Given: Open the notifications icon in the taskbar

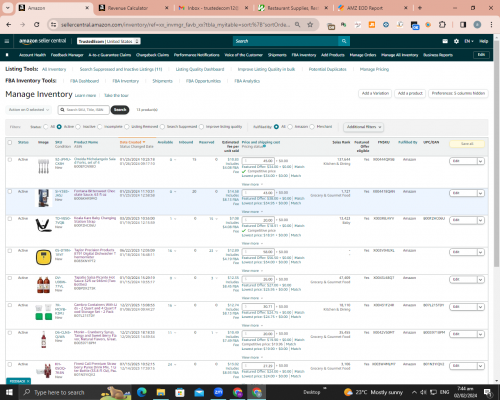Looking at the screenshot, I should tap(487, 392).
